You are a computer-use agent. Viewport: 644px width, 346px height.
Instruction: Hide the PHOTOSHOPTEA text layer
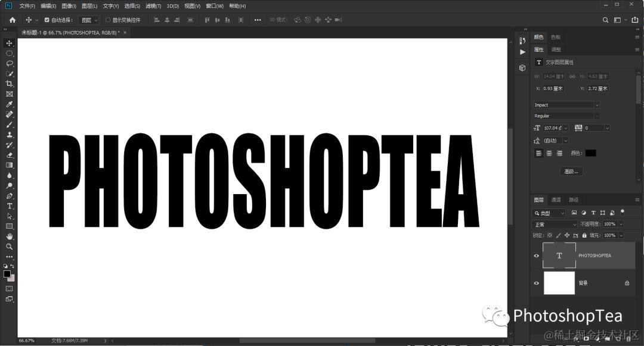536,255
